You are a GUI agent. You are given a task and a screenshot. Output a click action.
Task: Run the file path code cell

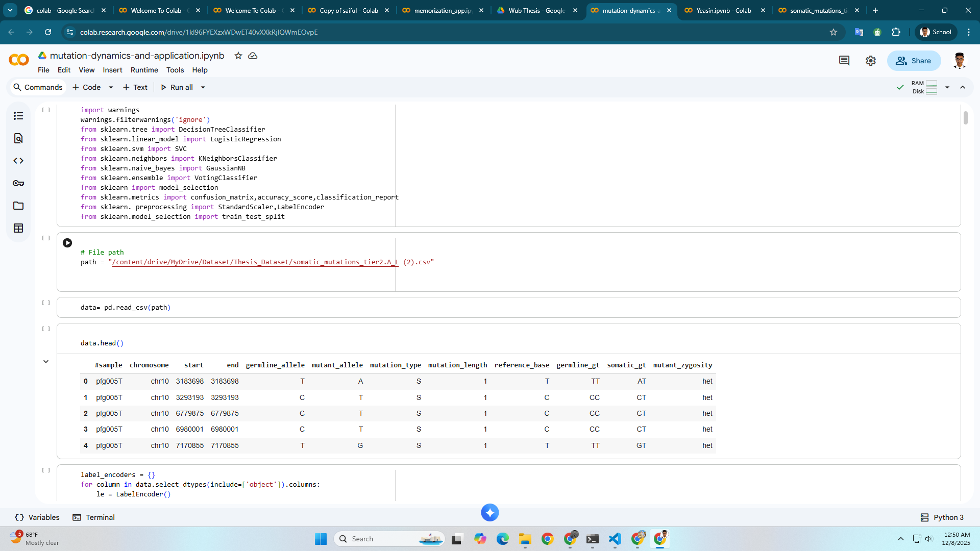pos(67,243)
